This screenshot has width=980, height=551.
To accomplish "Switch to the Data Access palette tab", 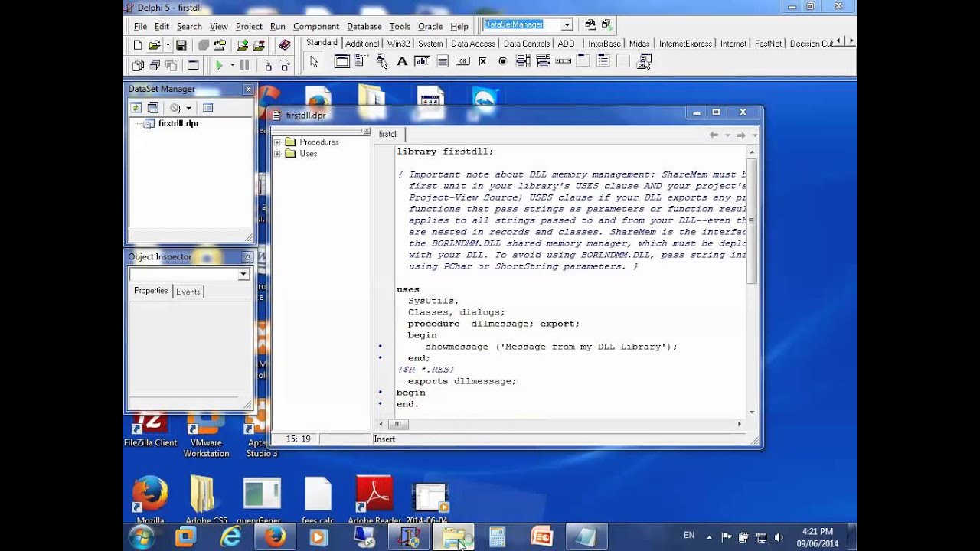I will coord(472,44).
